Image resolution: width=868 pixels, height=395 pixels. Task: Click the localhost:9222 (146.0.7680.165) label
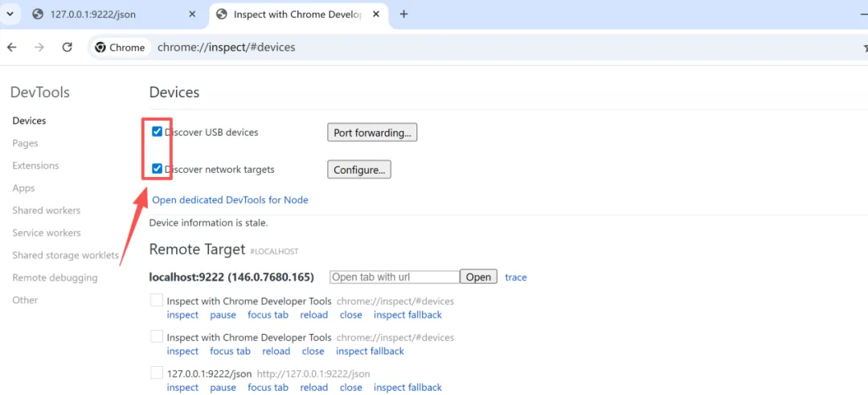(232, 277)
